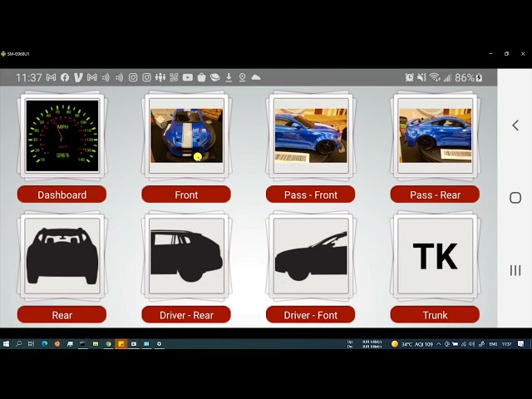Click the red Front button
532x399 pixels.
coord(186,195)
